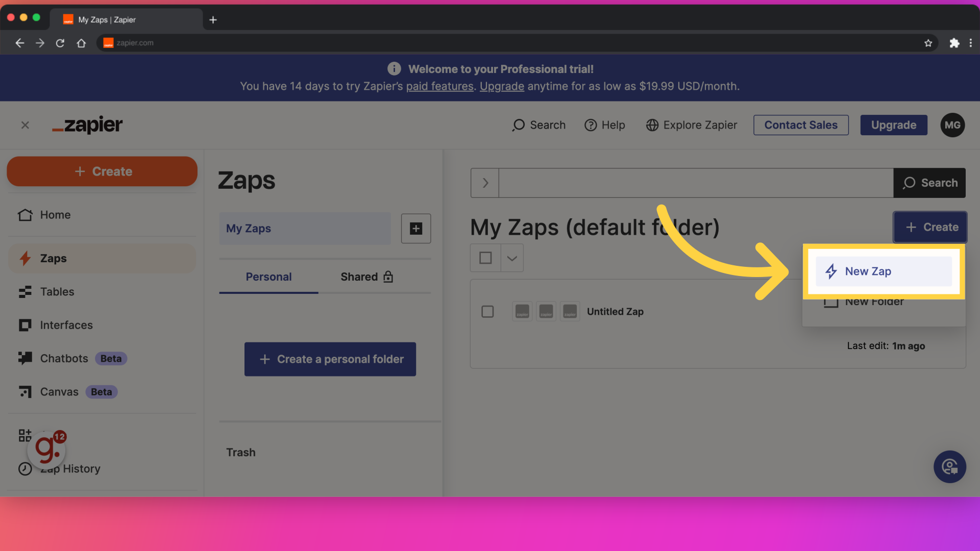Close the sidebar with the X icon
Viewport: 980px width, 551px height.
(x=25, y=125)
